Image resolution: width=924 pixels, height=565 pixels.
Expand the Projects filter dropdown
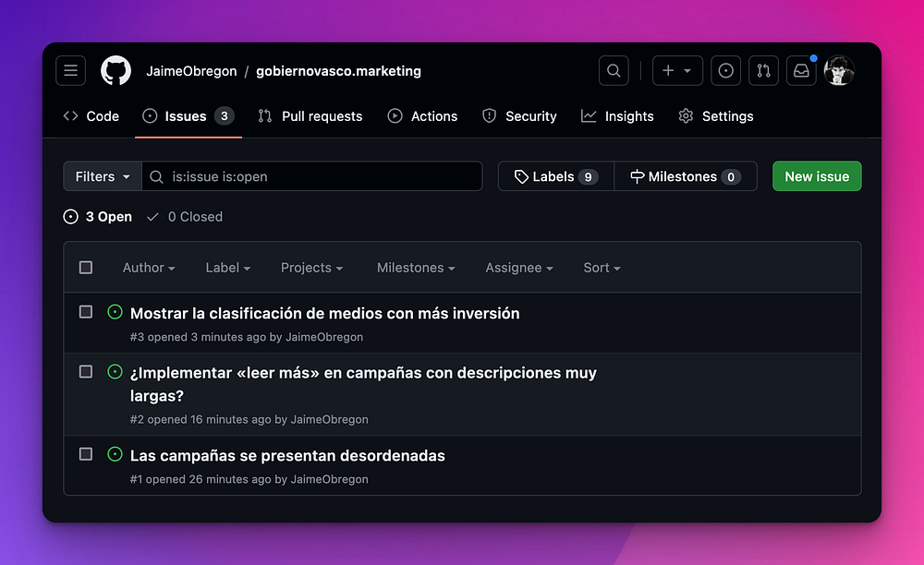point(311,268)
